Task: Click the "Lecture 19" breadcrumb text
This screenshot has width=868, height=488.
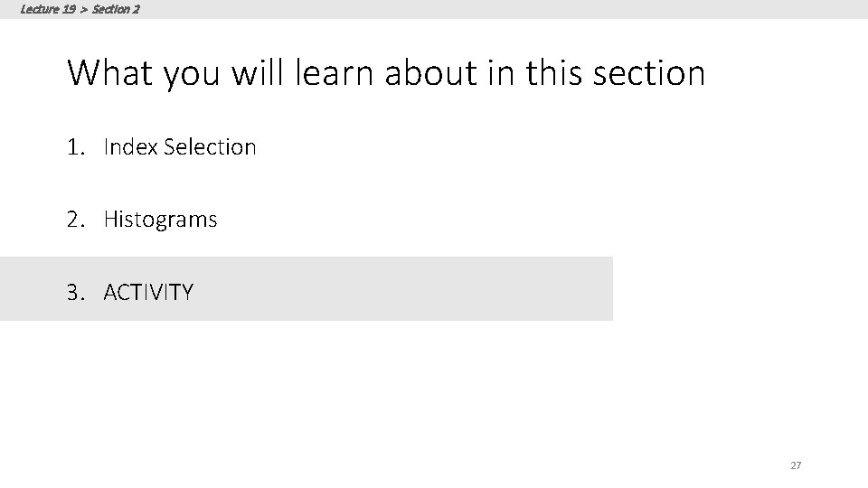Action: pyautogui.click(x=48, y=9)
